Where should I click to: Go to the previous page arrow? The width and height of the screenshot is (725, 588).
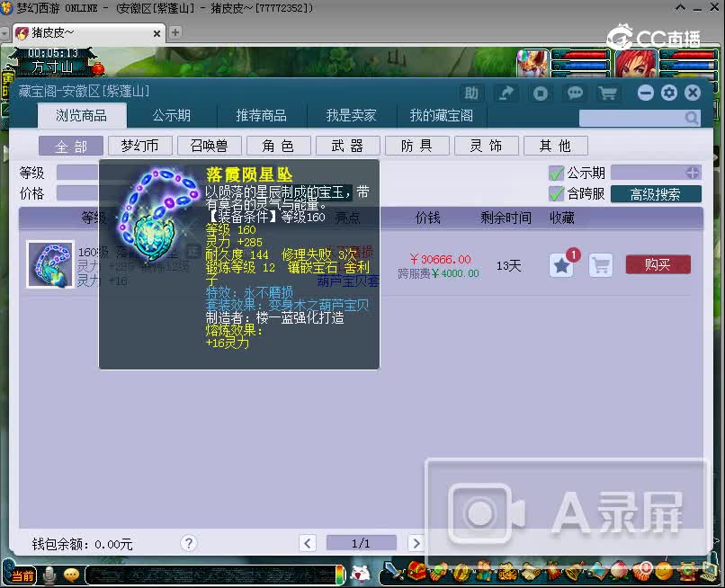point(307,543)
